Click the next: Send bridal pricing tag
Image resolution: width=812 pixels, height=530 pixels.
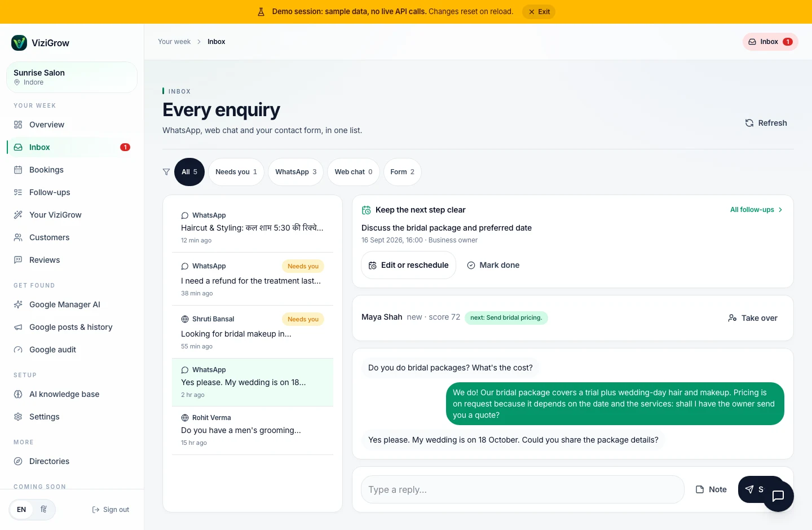pyautogui.click(x=506, y=318)
